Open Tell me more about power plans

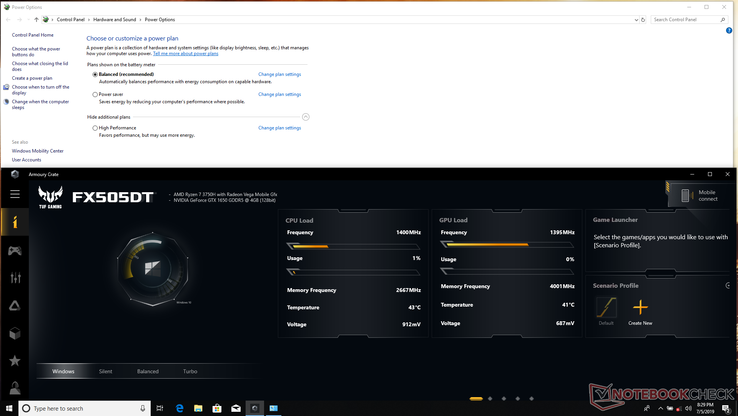point(185,54)
